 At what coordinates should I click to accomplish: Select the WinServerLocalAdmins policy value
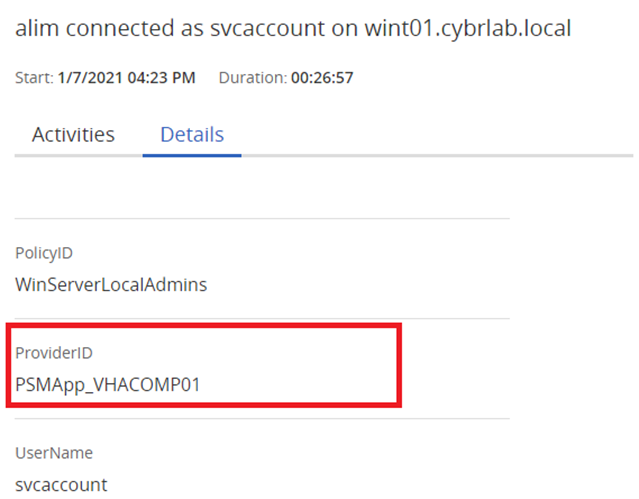[111, 284]
